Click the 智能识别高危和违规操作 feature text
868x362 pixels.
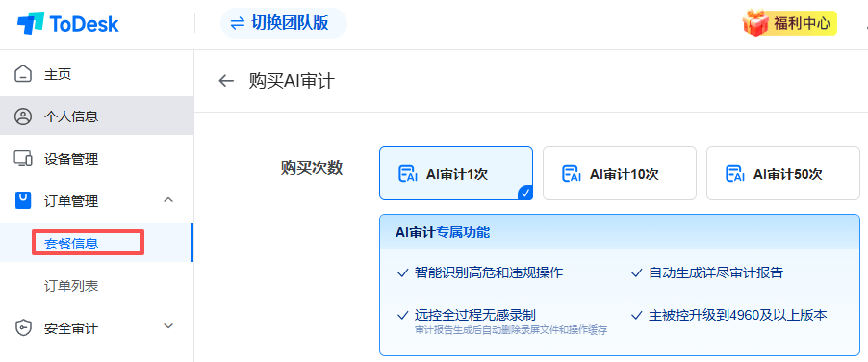(x=489, y=272)
